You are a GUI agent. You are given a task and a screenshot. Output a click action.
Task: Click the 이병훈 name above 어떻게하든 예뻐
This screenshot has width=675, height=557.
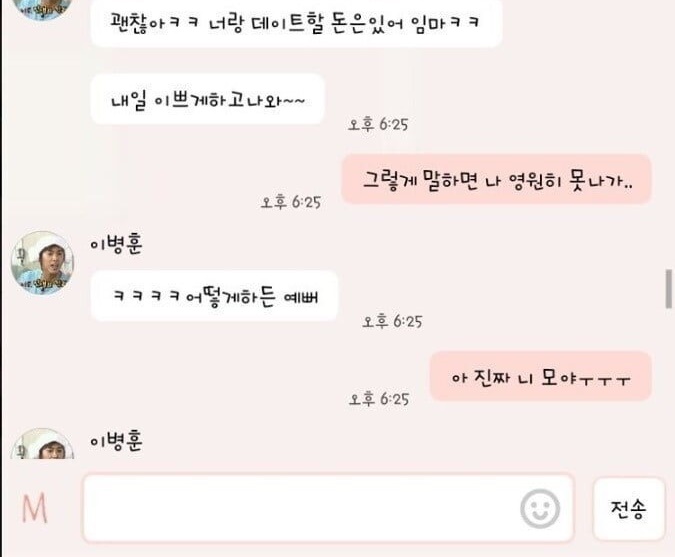click(116, 244)
